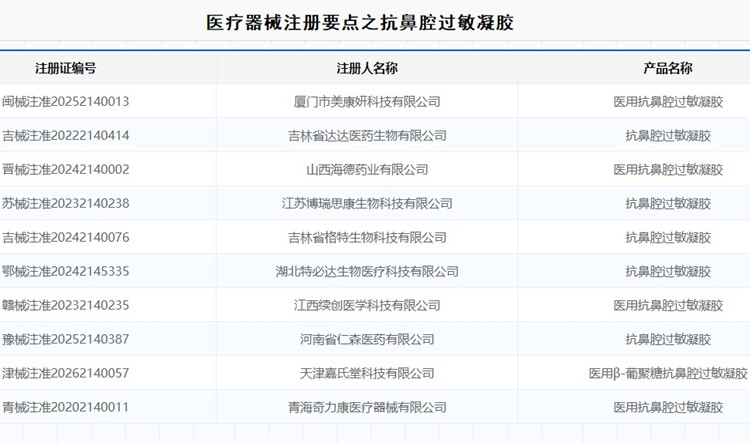Click product name in 吉林省达达医药 row
Image resolution: width=750 pixels, height=443 pixels.
pos(668,135)
